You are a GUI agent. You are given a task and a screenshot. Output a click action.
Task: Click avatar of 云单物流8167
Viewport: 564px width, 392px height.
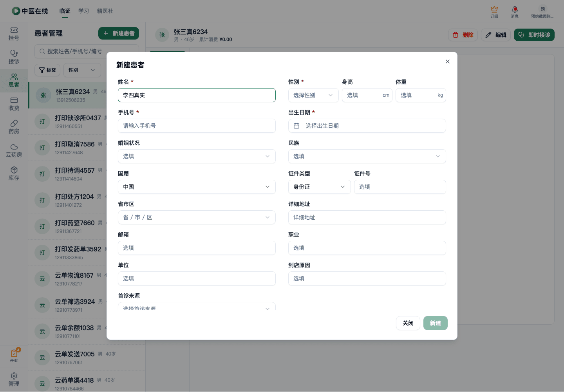42,279
